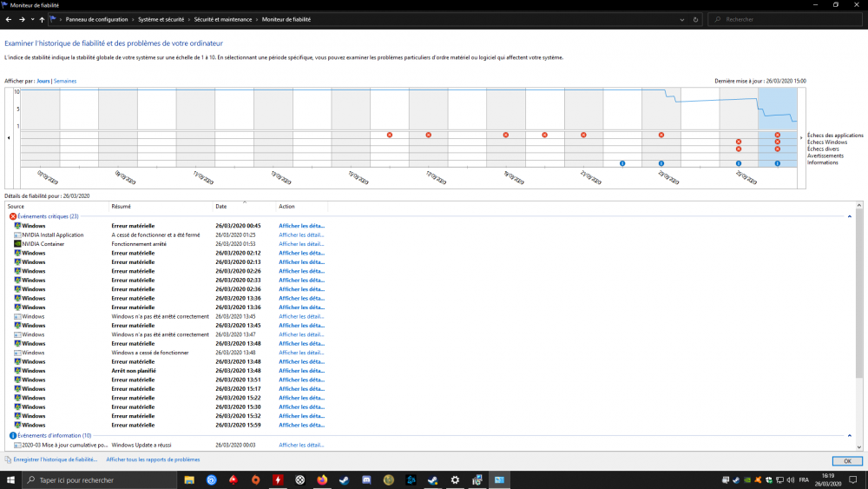868x489 pixels.
Task: Click the OK button
Action: click(x=847, y=460)
